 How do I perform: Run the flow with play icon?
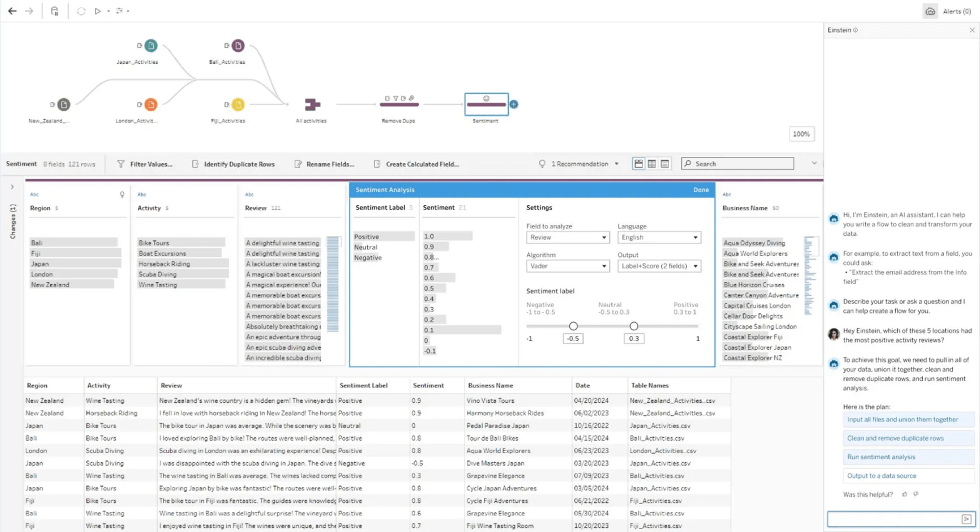98,11
